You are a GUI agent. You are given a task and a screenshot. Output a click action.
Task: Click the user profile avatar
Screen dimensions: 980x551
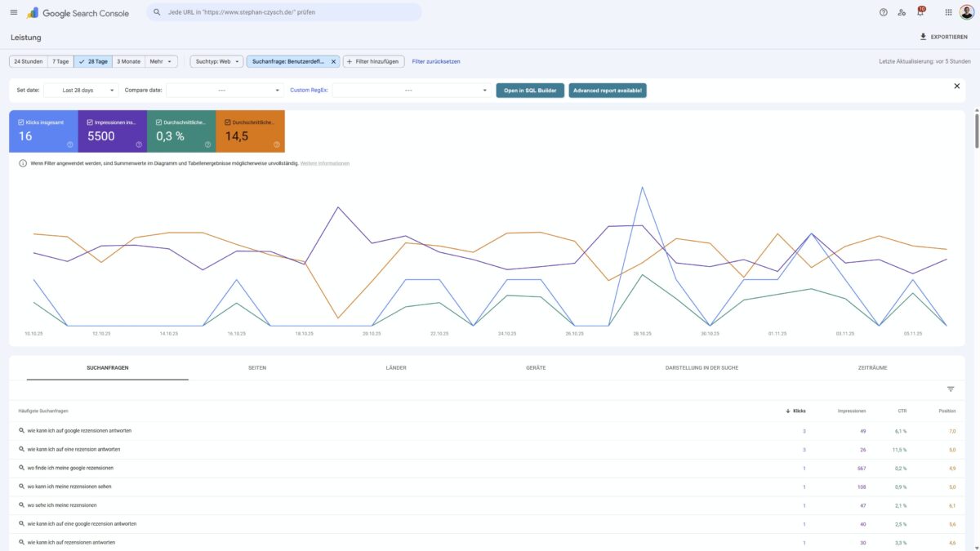point(967,12)
